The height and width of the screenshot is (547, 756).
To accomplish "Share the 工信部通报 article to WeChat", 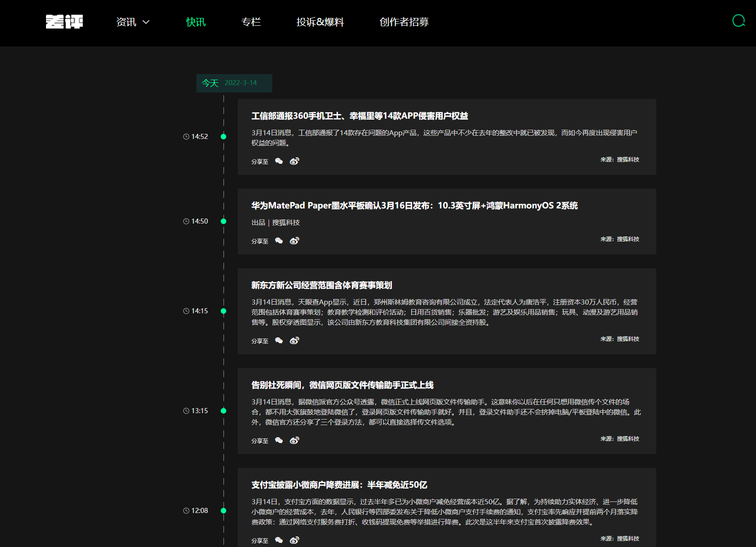I will pos(279,161).
